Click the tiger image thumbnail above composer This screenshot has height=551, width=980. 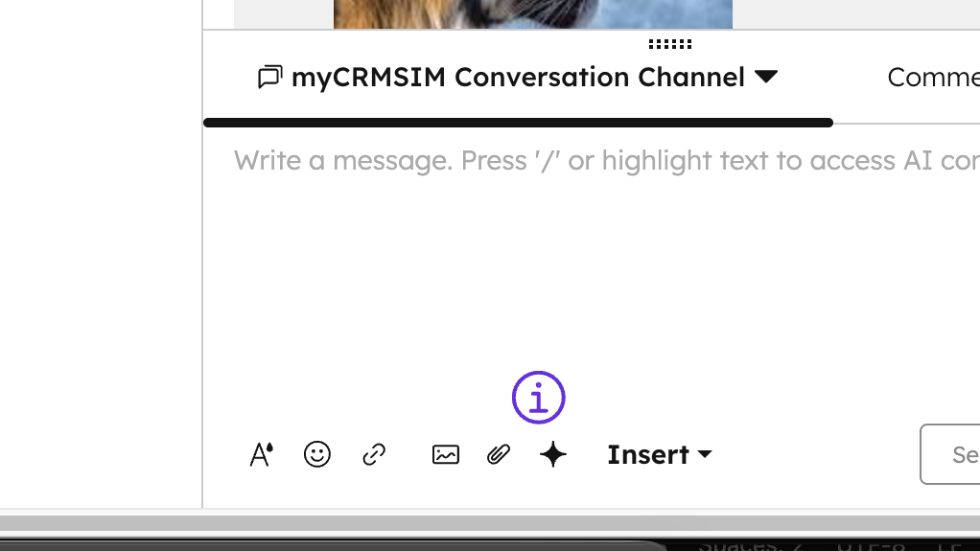[533, 13]
